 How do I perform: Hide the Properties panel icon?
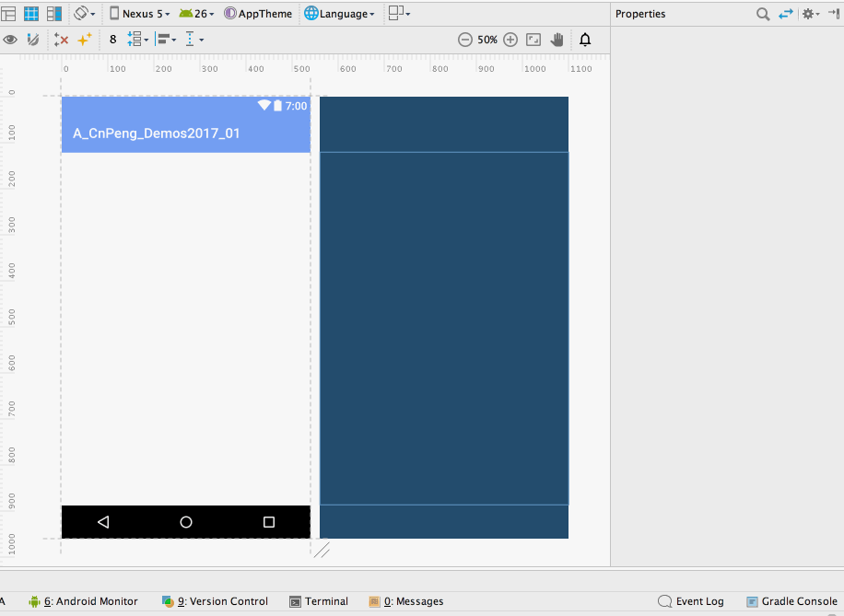coord(834,14)
